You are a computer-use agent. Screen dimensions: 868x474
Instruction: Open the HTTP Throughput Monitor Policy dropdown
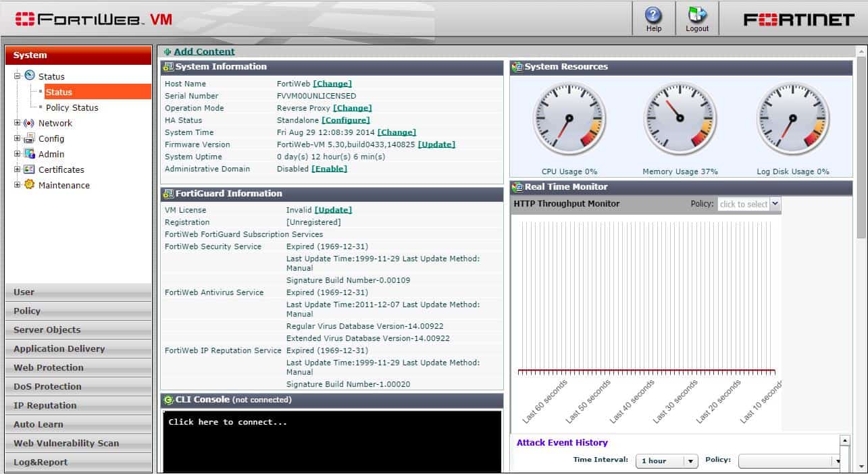point(748,204)
